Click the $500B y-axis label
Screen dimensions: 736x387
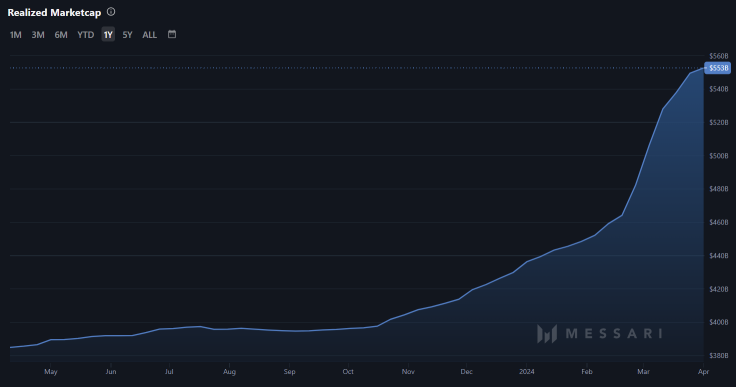(x=719, y=155)
